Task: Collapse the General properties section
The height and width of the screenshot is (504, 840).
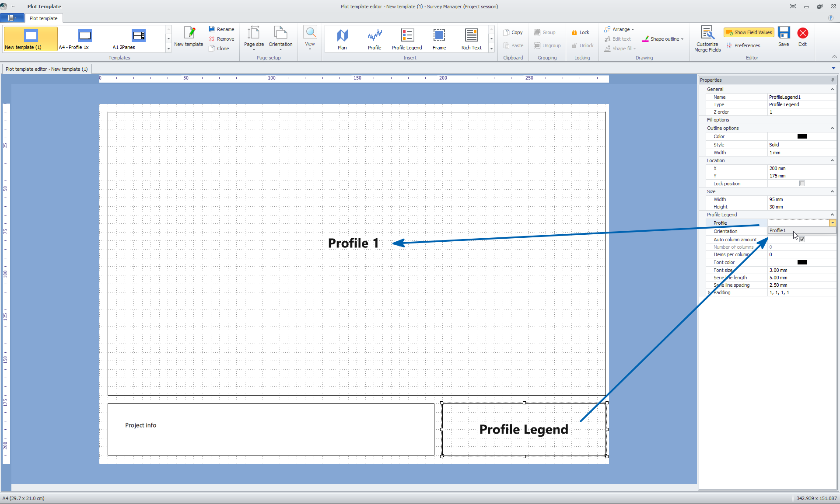Action: pos(832,89)
